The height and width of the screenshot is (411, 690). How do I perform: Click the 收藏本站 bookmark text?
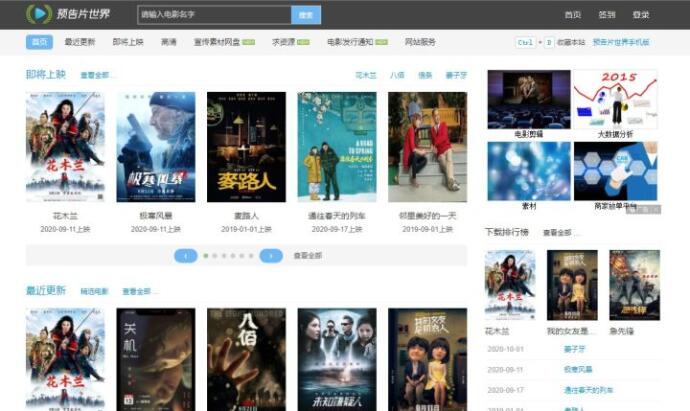[x=571, y=42]
